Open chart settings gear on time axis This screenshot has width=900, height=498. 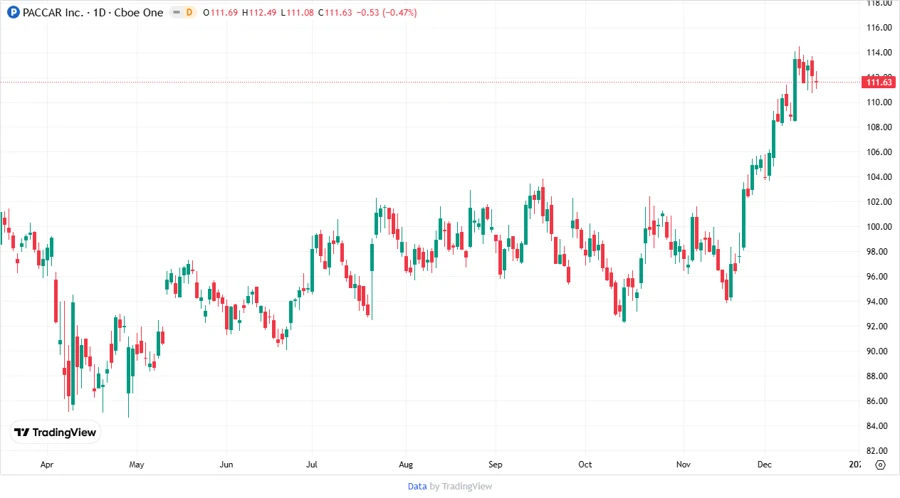(880, 465)
